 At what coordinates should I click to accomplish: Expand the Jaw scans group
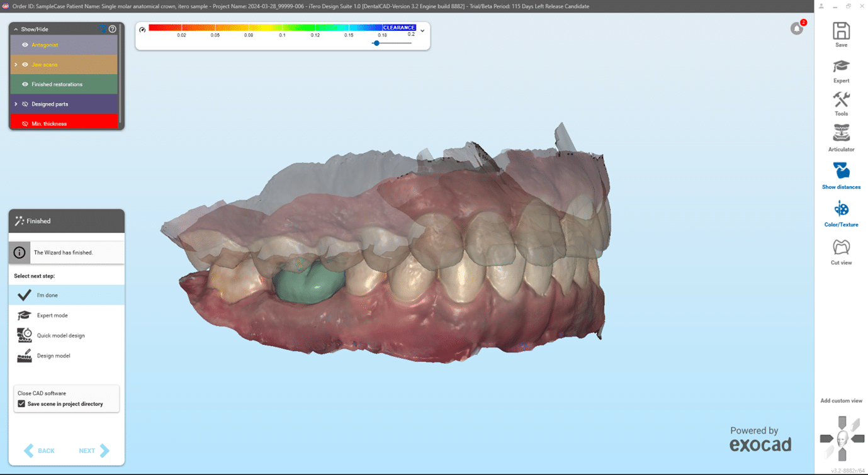coord(16,65)
